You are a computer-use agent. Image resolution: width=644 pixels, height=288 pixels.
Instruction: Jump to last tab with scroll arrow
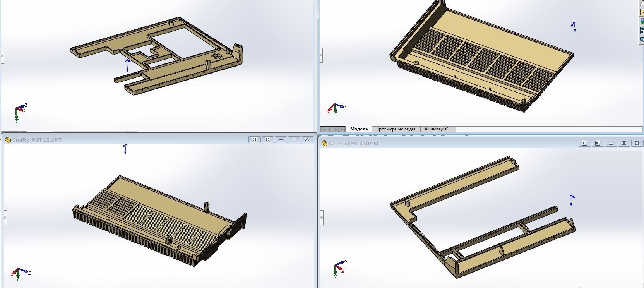(342, 129)
